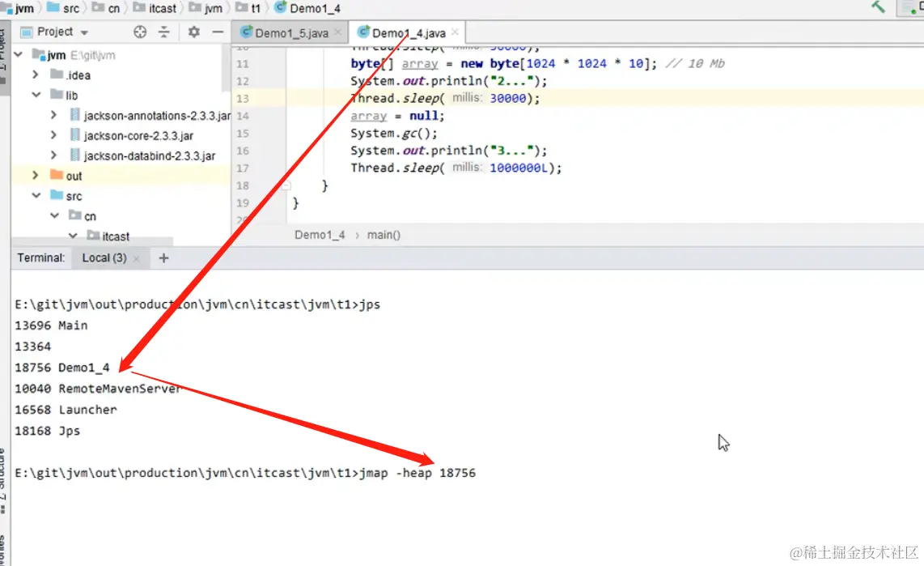This screenshot has height=566, width=924.
Task: Expand jackson-annotations-2.3.3.jar
Action: pyautogui.click(x=53, y=115)
